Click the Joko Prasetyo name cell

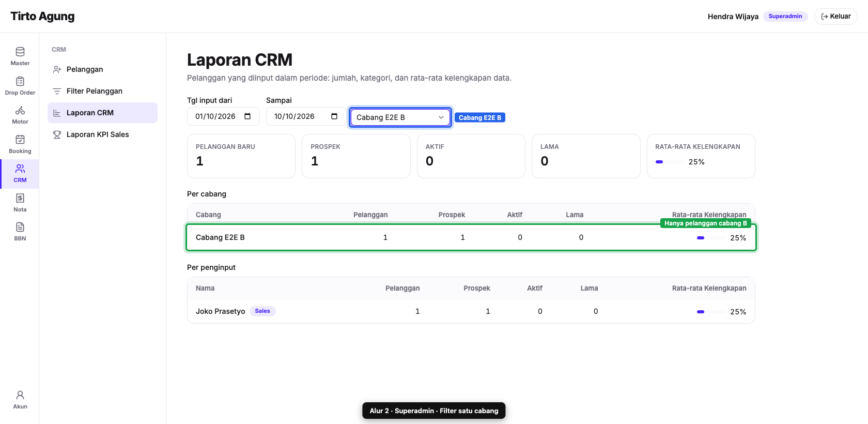coord(220,311)
